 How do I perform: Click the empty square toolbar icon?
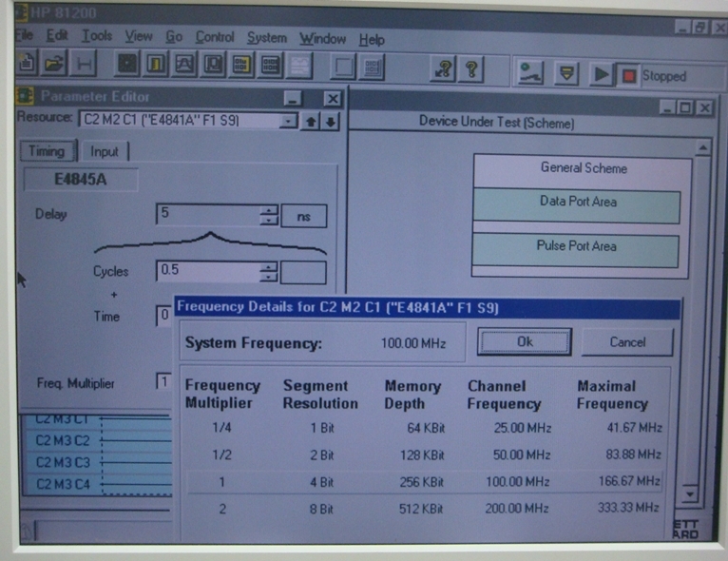pyautogui.click(x=343, y=67)
